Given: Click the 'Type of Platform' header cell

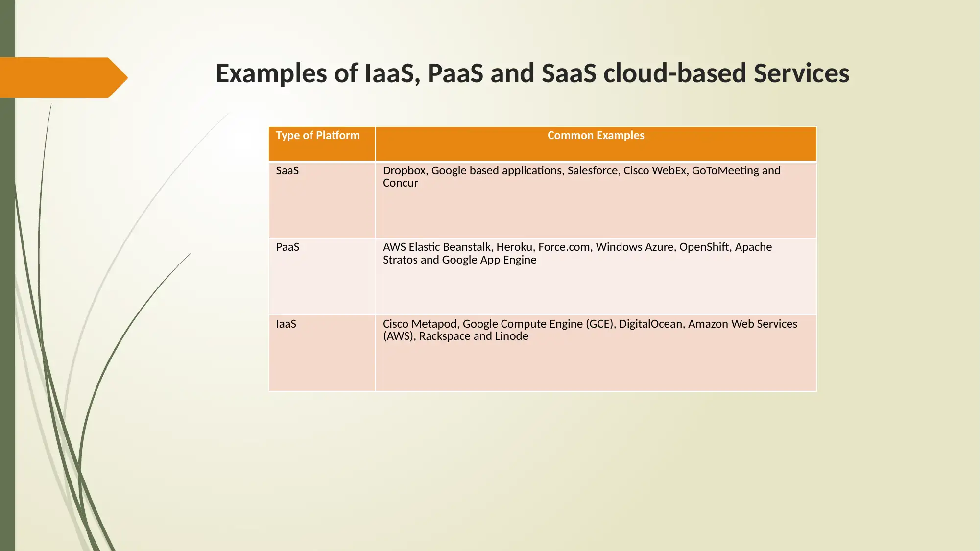Looking at the screenshot, I should tap(322, 144).
